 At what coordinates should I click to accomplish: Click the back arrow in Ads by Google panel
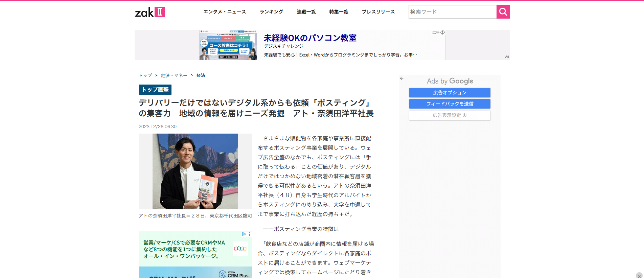point(402,78)
